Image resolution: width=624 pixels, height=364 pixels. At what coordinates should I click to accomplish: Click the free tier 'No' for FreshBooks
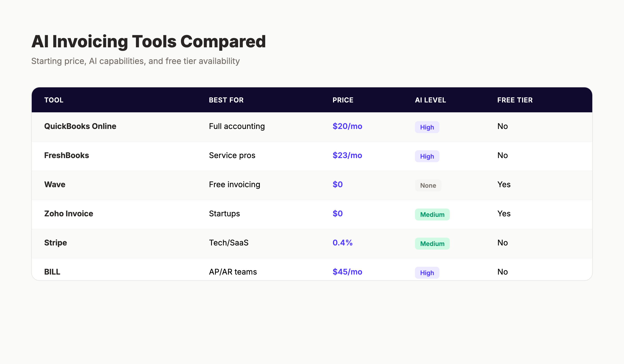pos(503,155)
